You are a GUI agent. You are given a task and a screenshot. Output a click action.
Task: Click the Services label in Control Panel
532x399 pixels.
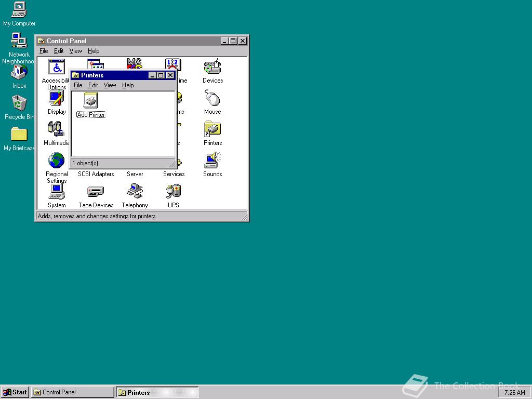click(174, 174)
